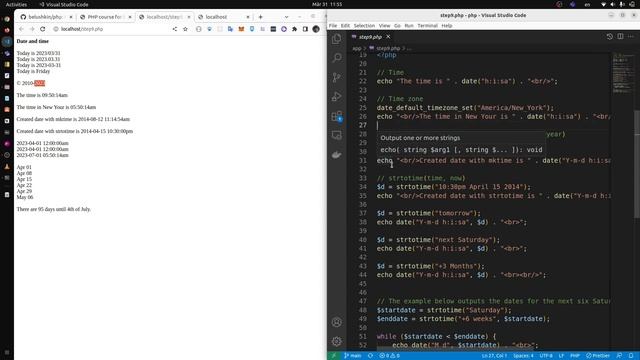Image resolution: width=640 pixels, height=360 pixels.
Task: Open errors and warnings count in status bar
Action: pos(389,356)
